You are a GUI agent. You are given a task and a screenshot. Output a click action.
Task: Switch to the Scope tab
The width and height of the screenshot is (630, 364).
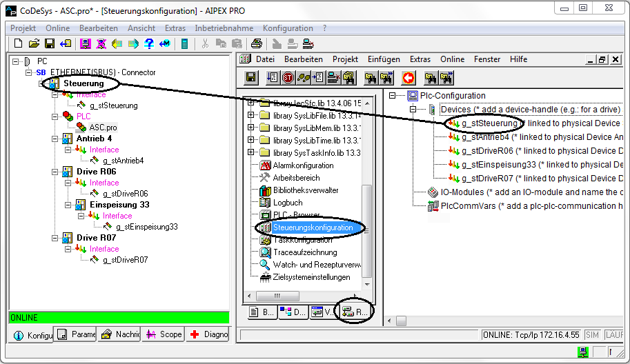(x=164, y=334)
